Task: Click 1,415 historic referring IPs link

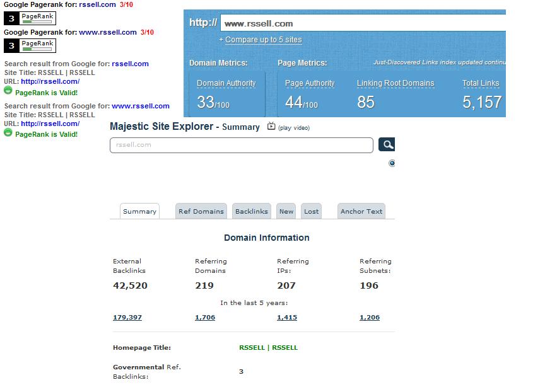Action: click(287, 318)
